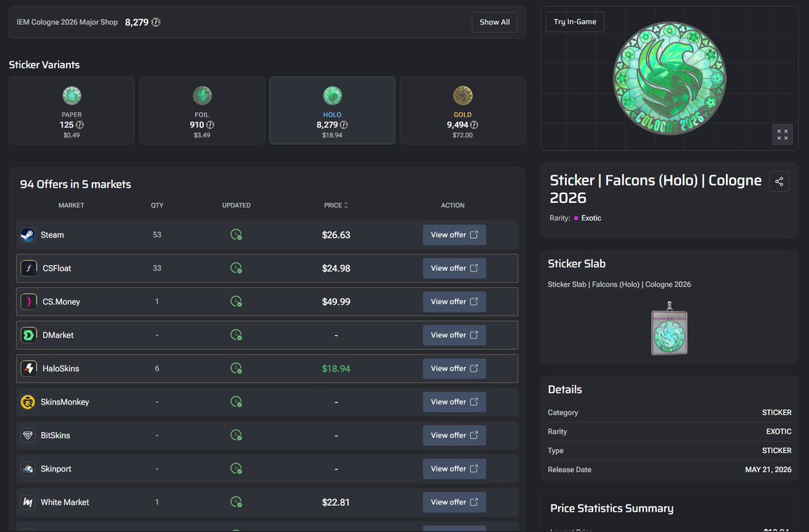Click the DMarket logo icon
Viewport: 809px width, 532px height.
28,335
